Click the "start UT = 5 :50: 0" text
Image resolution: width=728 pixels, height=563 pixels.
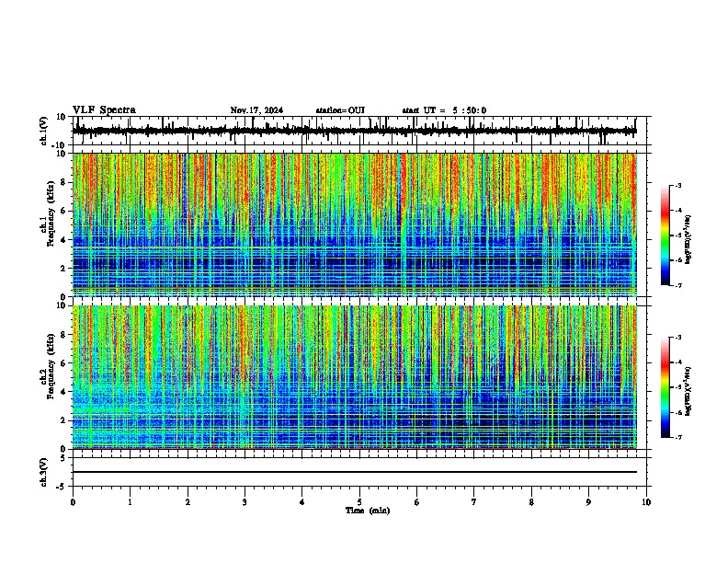coord(444,110)
